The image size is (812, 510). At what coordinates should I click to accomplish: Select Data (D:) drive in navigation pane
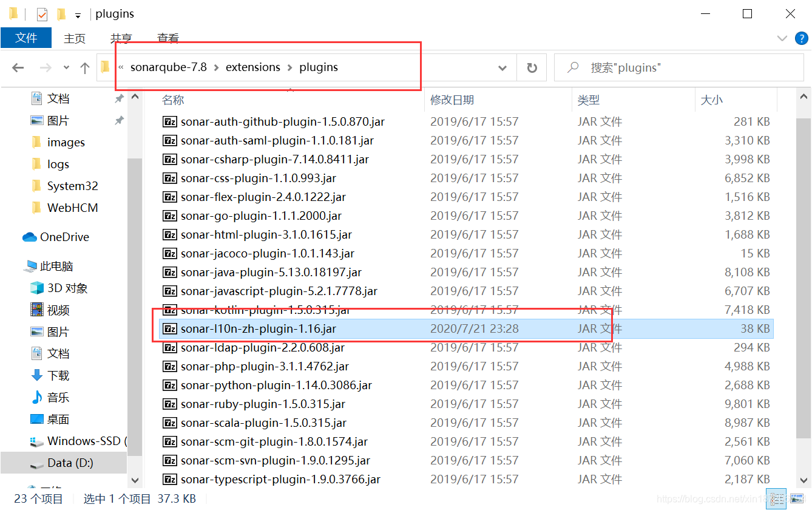(70, 463)
